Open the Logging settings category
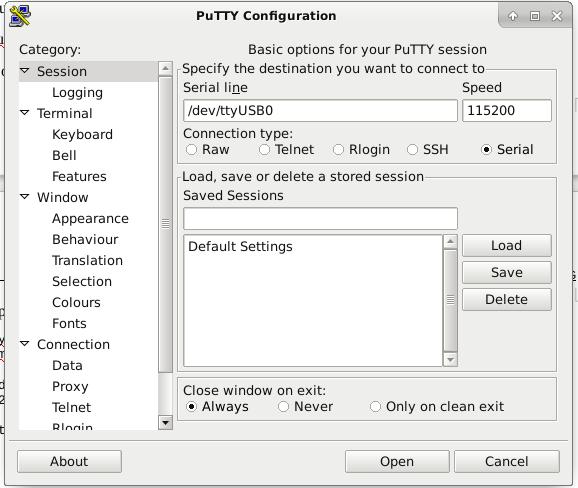This screenshot has height=488, width=578. 77,93
